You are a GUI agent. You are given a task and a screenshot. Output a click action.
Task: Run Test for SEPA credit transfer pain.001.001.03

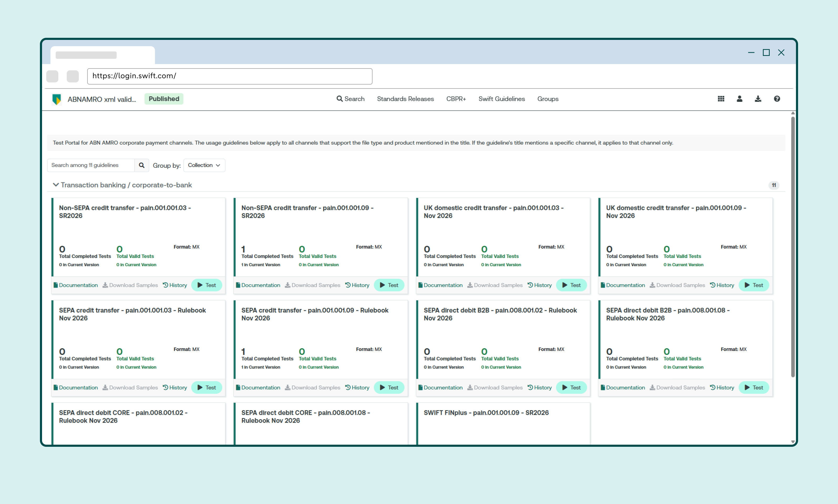coord(207,387)
